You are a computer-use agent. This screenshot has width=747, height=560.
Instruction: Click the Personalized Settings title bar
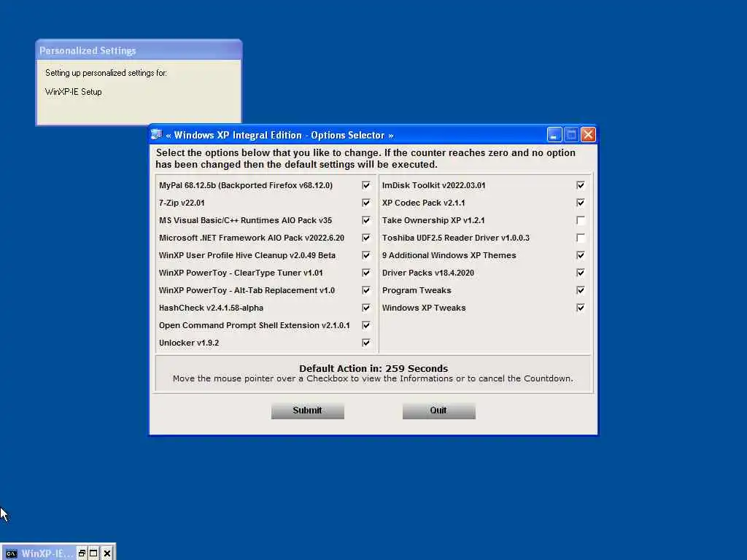tap(139, 50)
